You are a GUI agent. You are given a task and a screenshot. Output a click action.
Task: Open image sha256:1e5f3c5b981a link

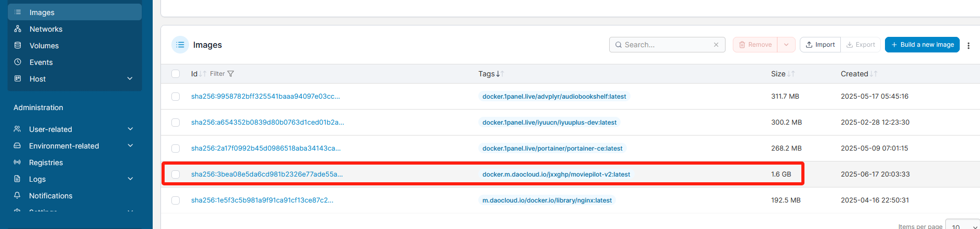click(x=262, y=200)
